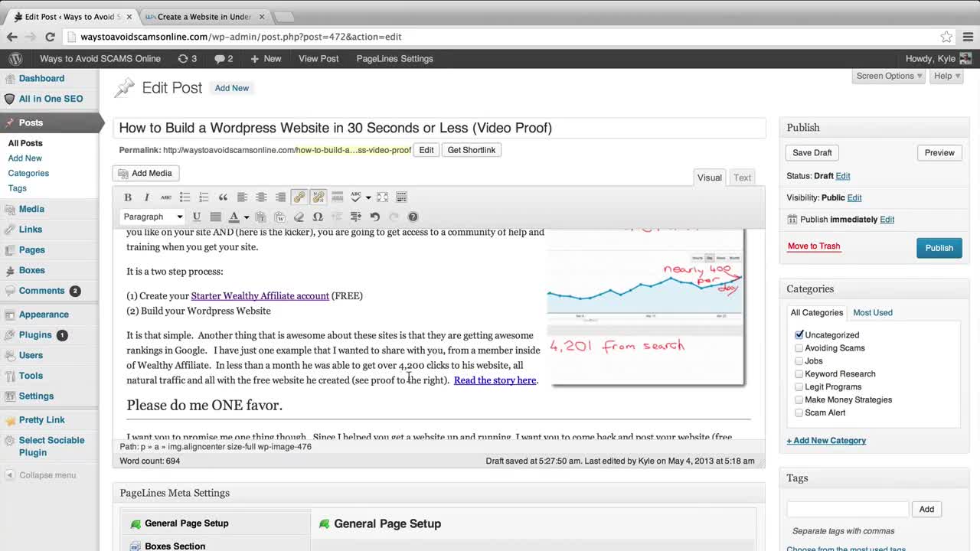Apply strikethrough formatting
Viewport: 980px width, 551px height.
point(166,197)
